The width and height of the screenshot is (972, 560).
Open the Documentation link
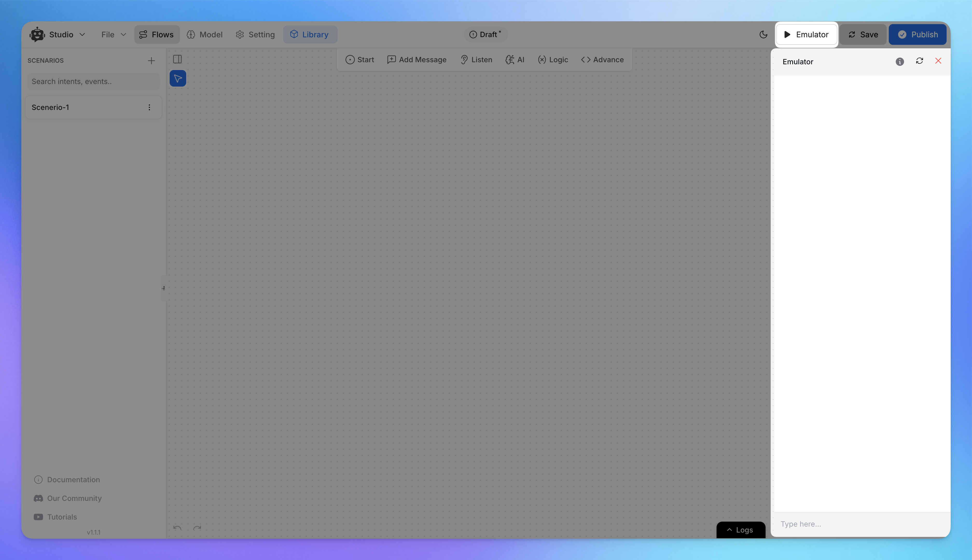tap(67, 480)
